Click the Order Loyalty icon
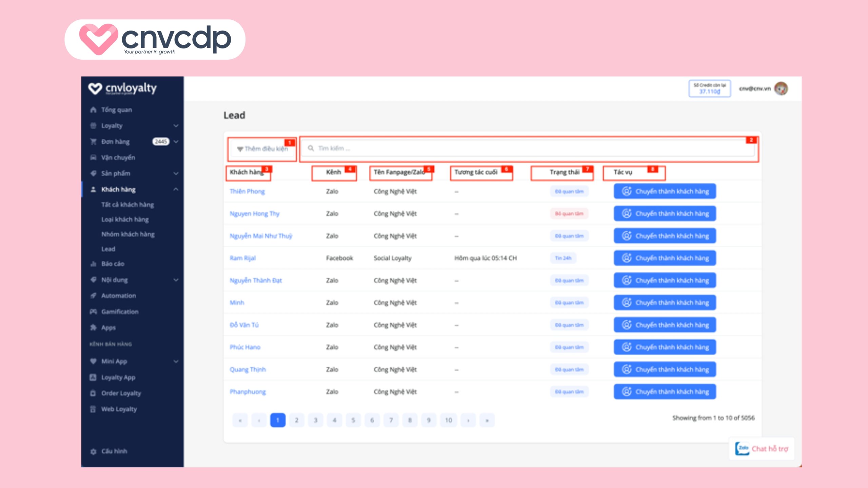Image resolution: width=868 pixels, height=488 pixels. [93, 393]
